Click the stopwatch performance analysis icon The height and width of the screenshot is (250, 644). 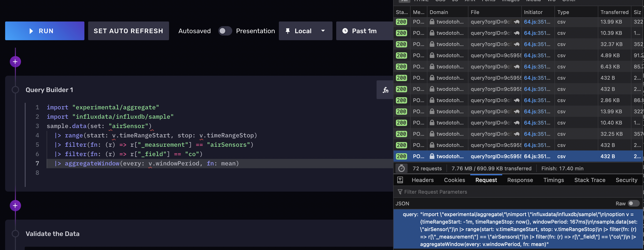pos(401,168)
